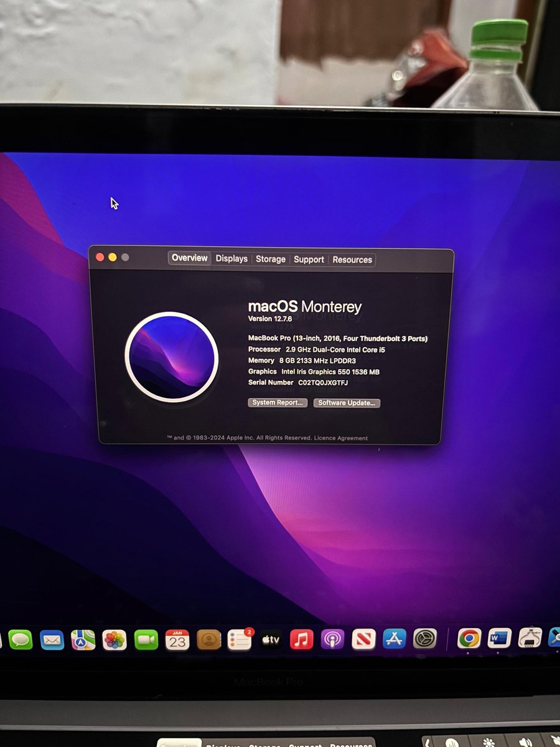Open the Apple TV app
The width and height of the screenshot is (560, 747).
point(271,640)
